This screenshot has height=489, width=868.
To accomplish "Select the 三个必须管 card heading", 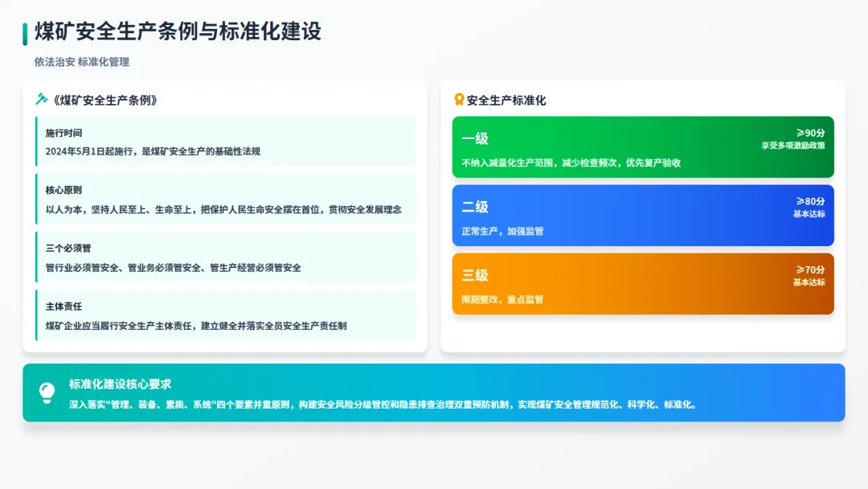I will pos(68,248).
